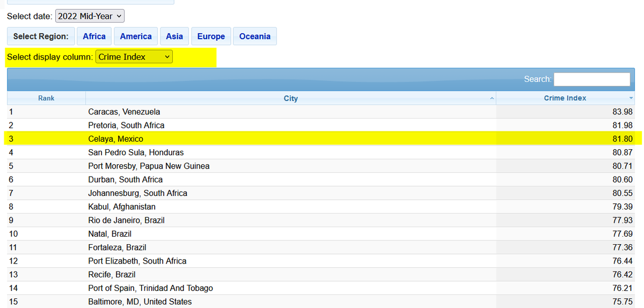Select the America region tab
644x308 pixels.
136,36
